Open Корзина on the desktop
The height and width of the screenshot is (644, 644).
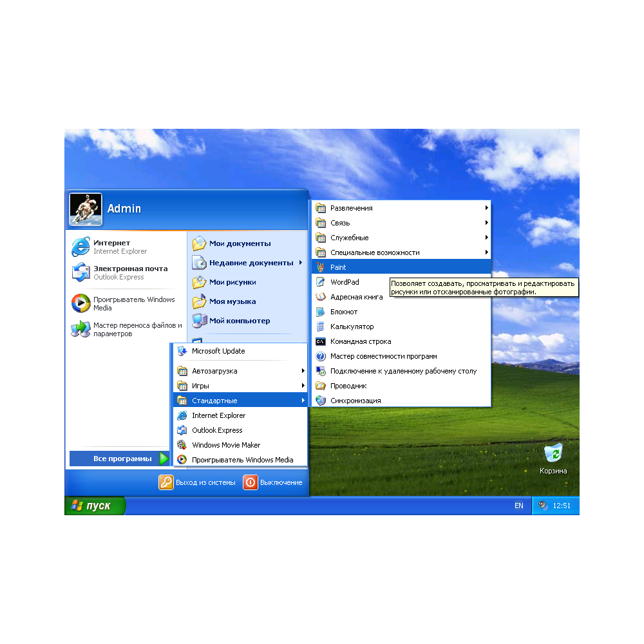click(553, 460)
